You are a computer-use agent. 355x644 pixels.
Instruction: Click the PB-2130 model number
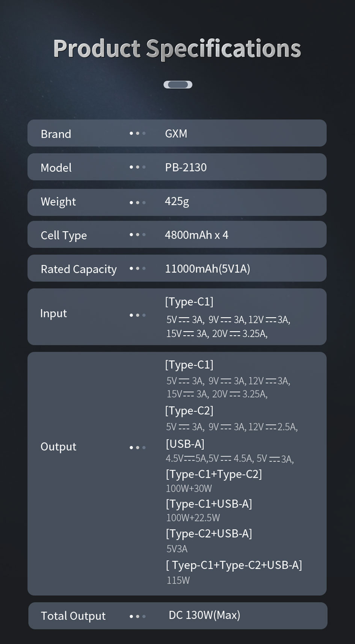click(x=186, y=167)
